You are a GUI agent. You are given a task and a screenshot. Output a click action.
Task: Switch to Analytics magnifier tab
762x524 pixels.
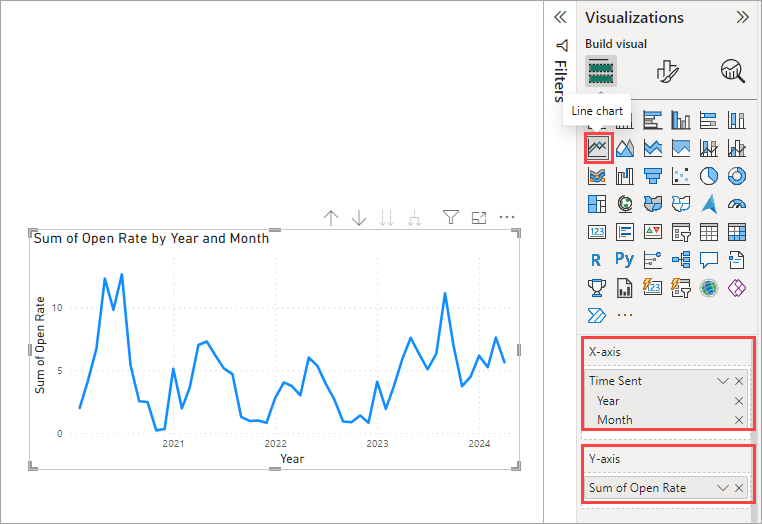click(x=732, y=71)
